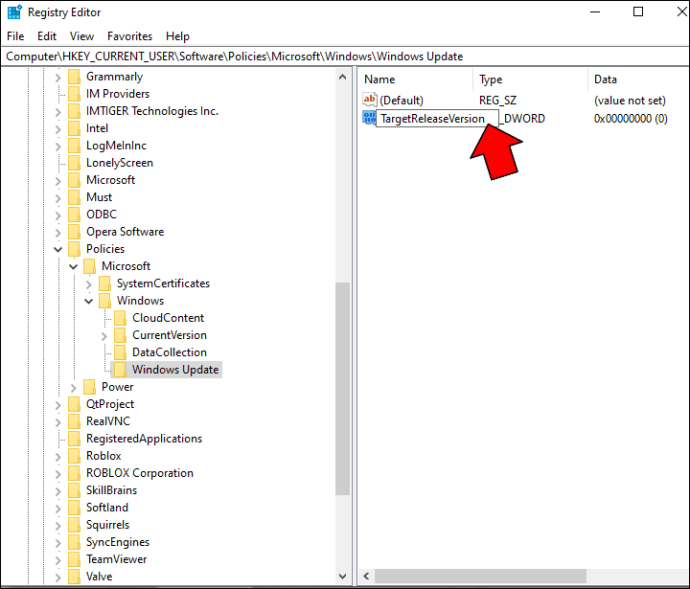
Task: Click the tree pane vertical scrollbar thumb
Action: 342,389
